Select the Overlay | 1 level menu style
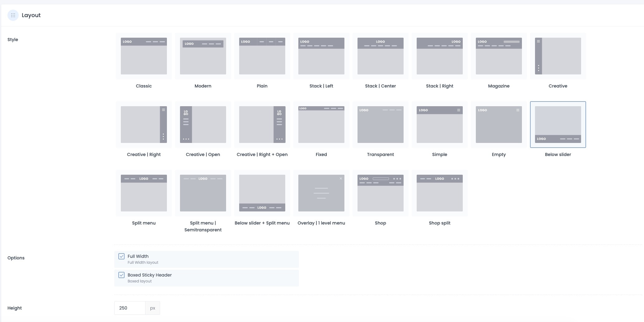The width and height of the screenshot is (644, 322). pos(321,193)
